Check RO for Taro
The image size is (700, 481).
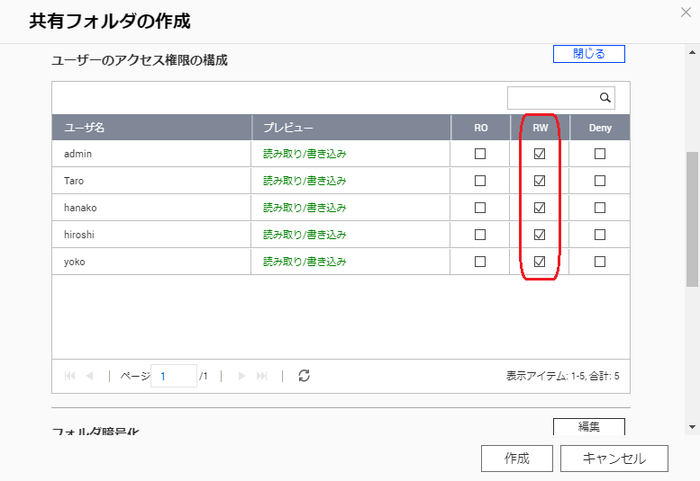(x=480, y=180)
